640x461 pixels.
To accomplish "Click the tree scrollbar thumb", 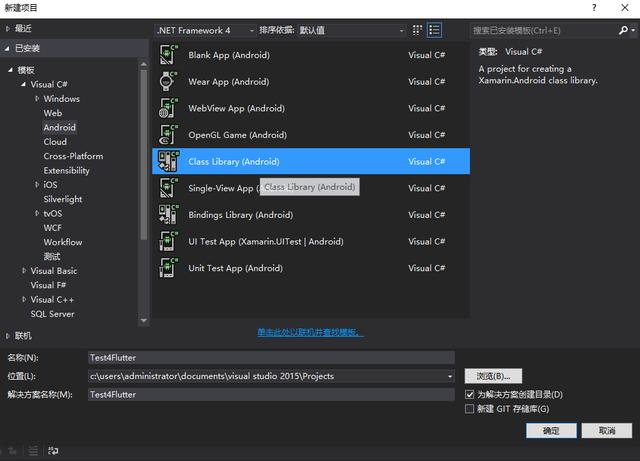I will tap(143, 154).
